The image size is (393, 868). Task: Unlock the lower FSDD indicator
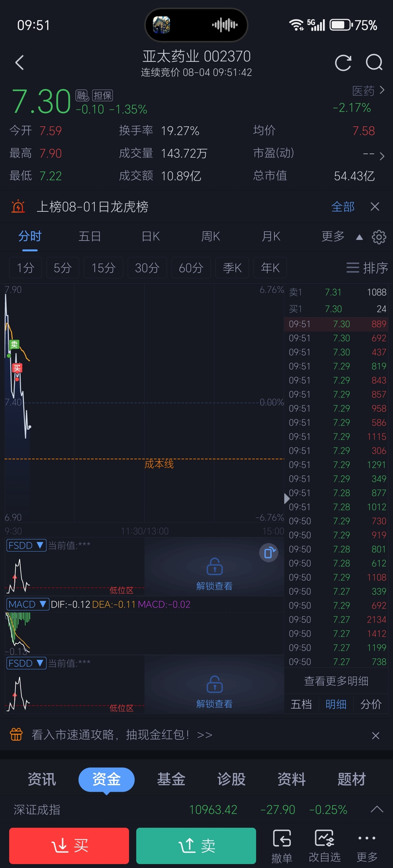click(x=215, y=692)
